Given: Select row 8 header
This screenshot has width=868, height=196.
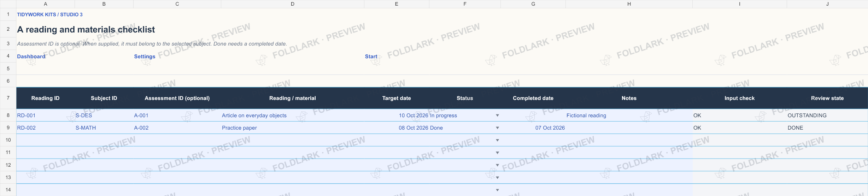Looking at the screenshot, I should click(x=8, y=115).
